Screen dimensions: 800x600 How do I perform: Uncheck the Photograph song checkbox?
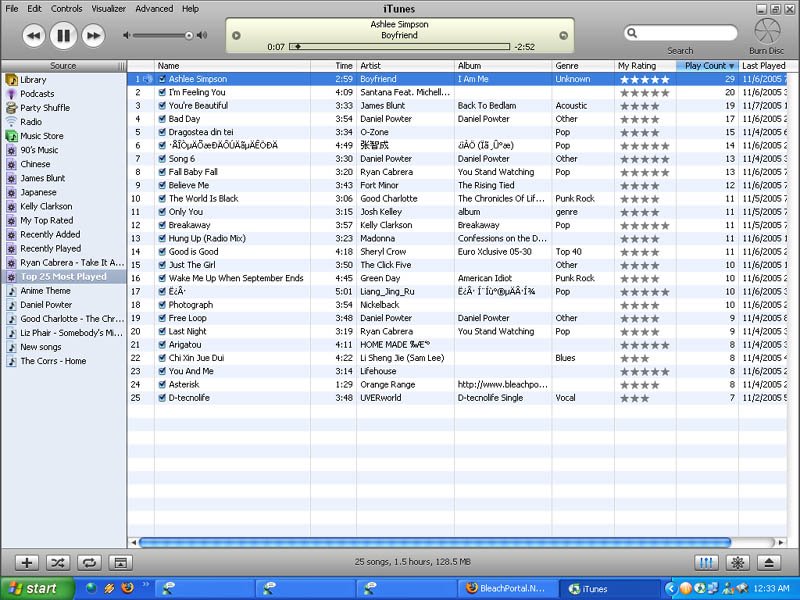(x=162, y=305)
